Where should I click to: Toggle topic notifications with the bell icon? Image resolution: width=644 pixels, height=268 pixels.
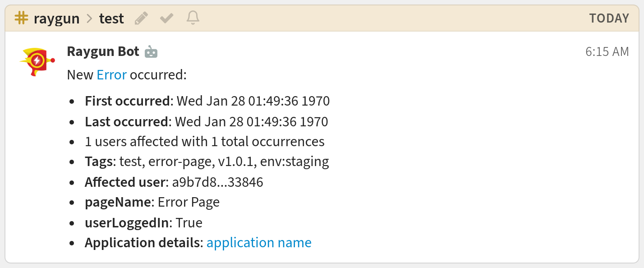pos(193,18)
